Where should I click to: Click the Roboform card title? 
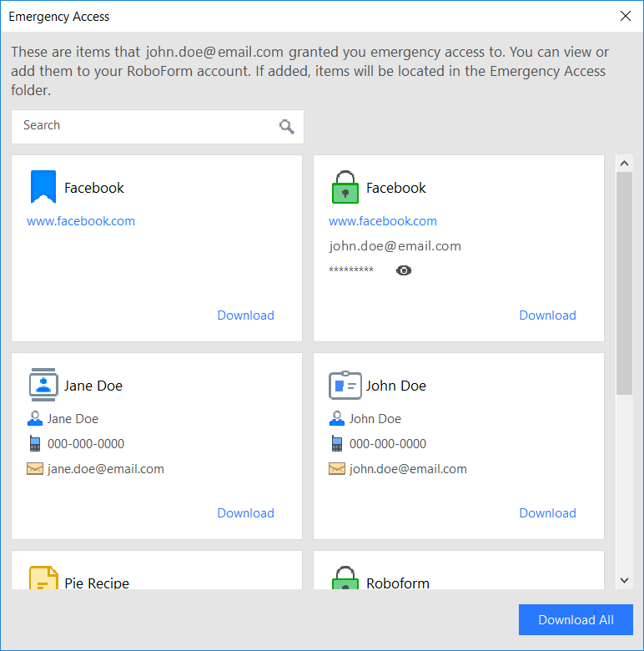[x=398, y=583]
